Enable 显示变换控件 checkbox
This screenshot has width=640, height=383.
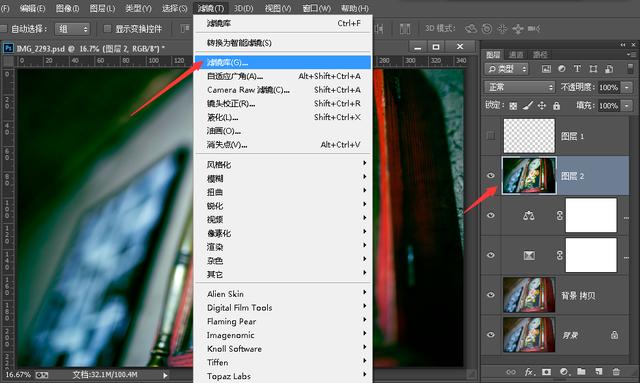click(107, 29)
